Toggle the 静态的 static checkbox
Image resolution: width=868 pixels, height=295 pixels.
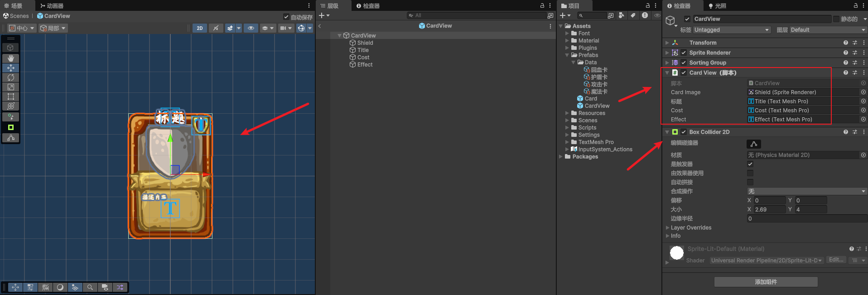pyautogui.click(x=836, y=19)
